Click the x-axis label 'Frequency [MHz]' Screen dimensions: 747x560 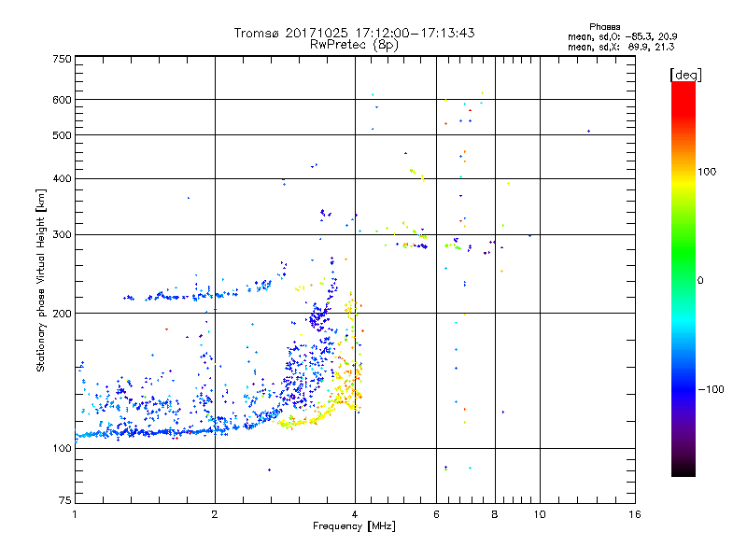point(354,526)
